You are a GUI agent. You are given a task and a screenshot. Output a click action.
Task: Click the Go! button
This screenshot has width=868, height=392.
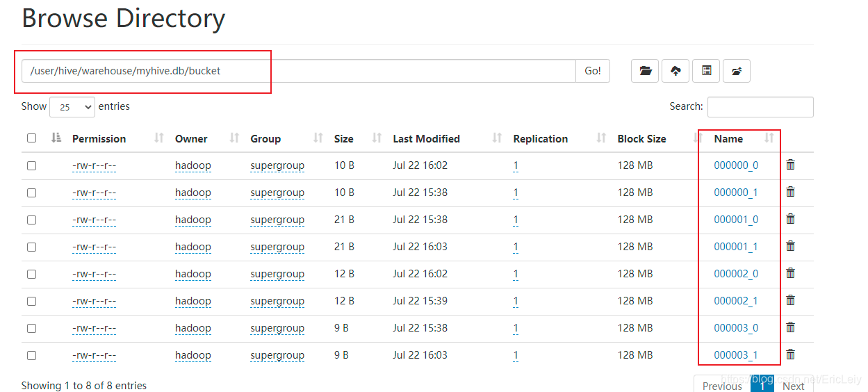pos(593,71)
